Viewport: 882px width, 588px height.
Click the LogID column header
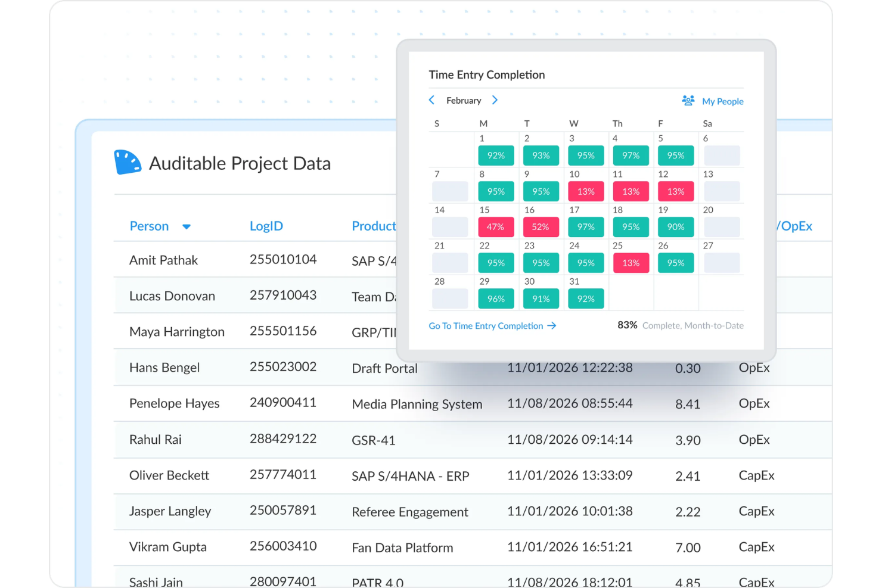266,226
